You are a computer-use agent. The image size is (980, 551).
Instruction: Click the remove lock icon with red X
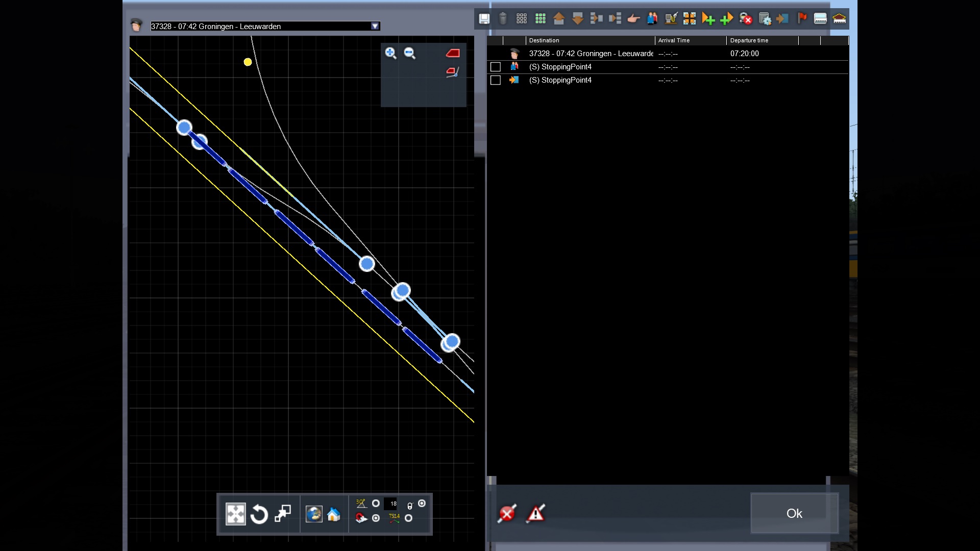746,19
